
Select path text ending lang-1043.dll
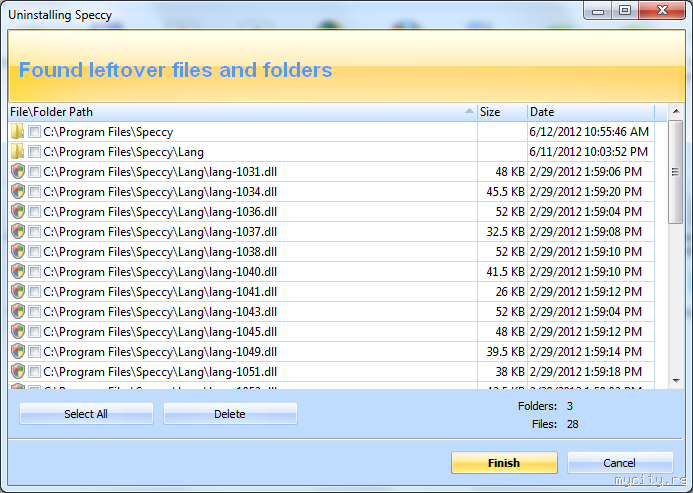click(x=160, y=312)
